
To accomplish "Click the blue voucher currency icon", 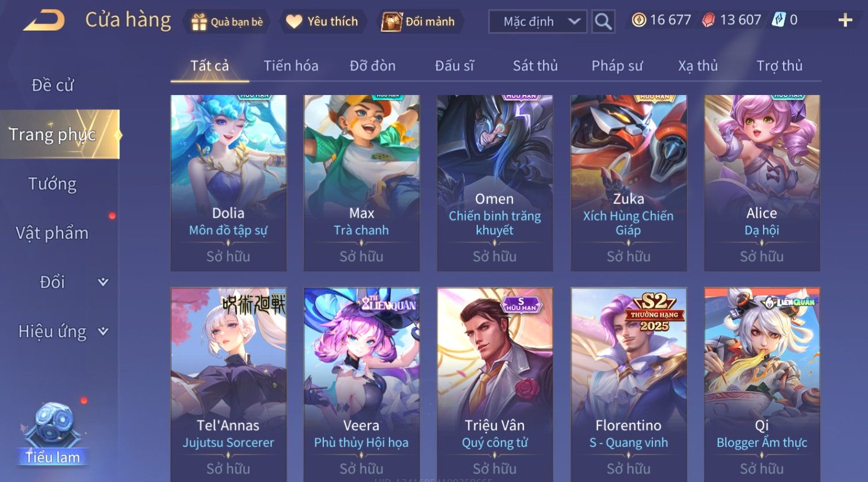I will tap(779, 20).
